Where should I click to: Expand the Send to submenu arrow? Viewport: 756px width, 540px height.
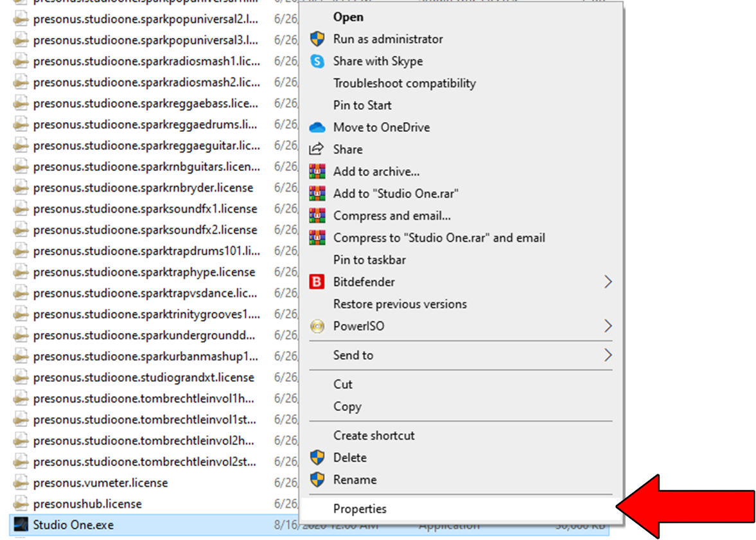coord(608,355)
